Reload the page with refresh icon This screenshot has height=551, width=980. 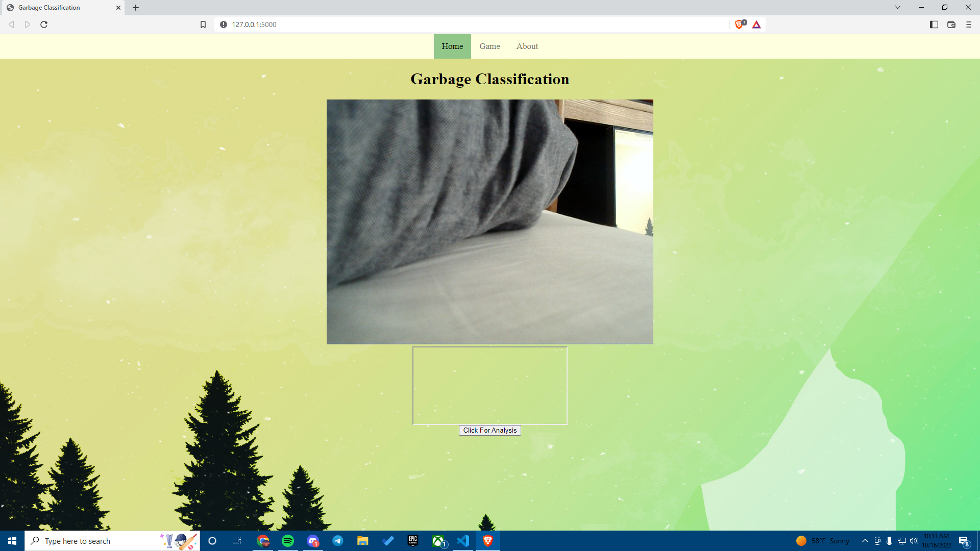tap(44, 24)
